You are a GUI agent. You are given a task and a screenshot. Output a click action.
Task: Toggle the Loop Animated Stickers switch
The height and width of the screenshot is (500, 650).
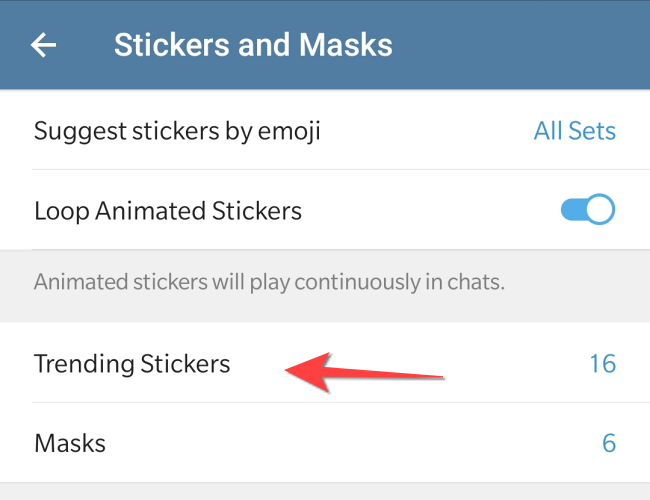coord(587,210)
